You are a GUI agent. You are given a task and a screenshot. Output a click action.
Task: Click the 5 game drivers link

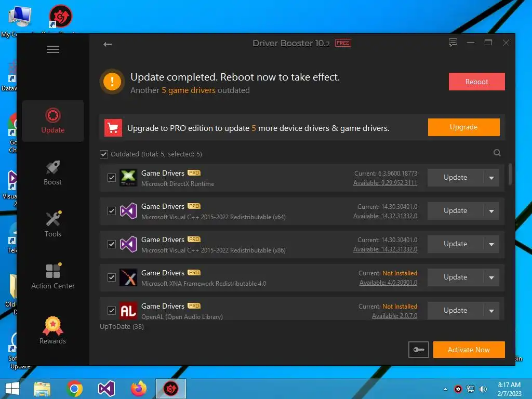coord(188,90)
